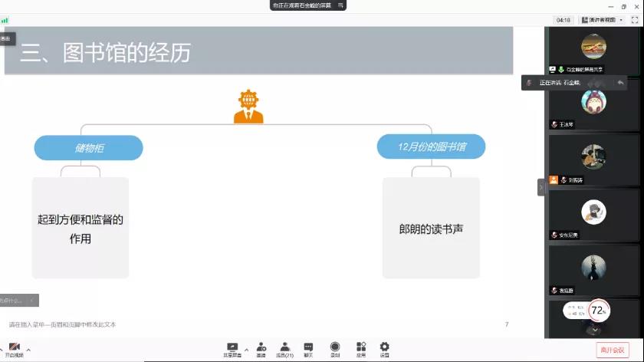Open the Members (成员) list icon
Screen dimensions: 644x362
(x=284, y=348)
